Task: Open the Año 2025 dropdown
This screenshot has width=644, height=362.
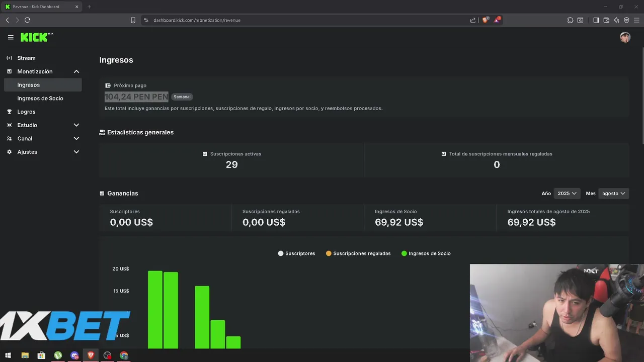Action: (567, 194)
